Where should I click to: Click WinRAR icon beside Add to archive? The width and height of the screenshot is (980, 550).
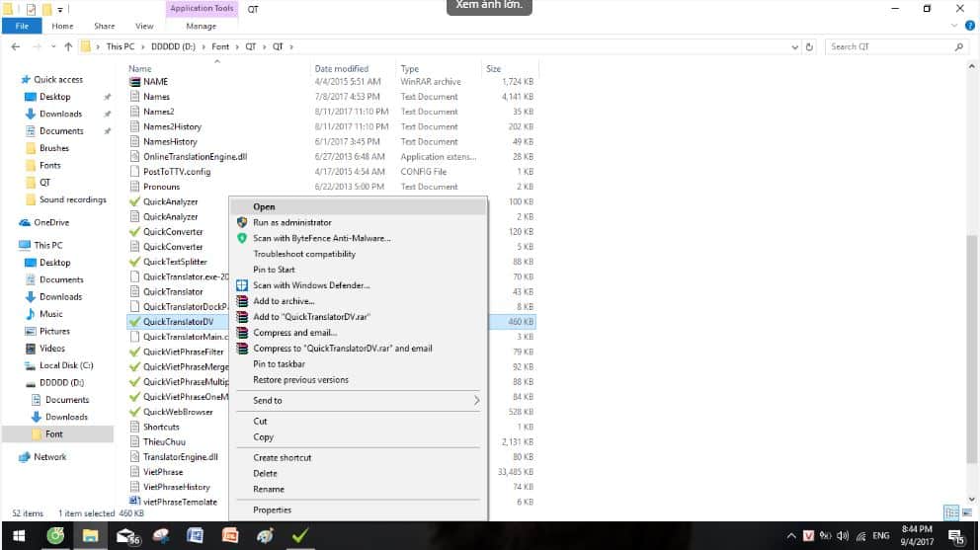(242, 300)
